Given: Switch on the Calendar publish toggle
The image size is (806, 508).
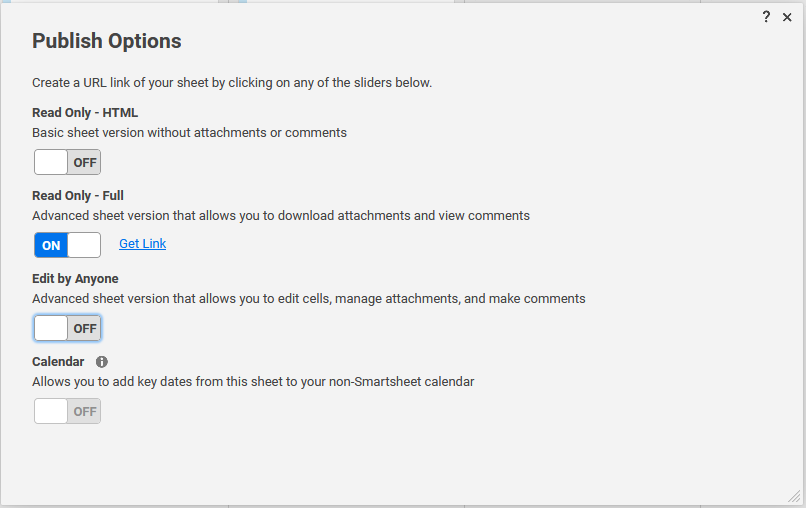Looking at the screenshot, I should [67, 411].
